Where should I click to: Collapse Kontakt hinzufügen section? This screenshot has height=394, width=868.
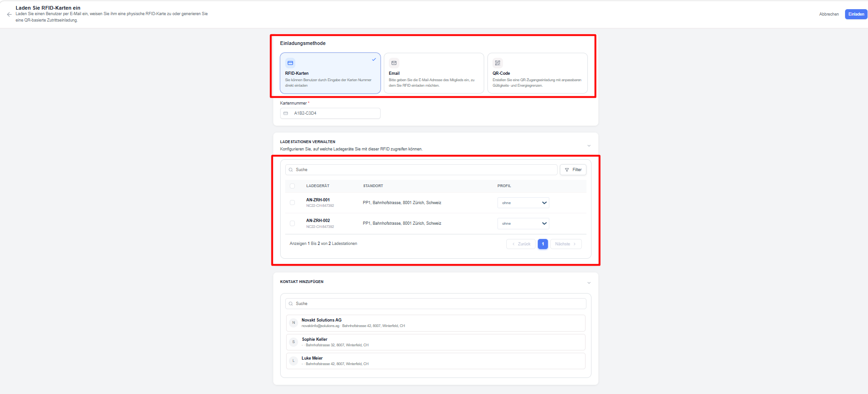click(589, 283)
